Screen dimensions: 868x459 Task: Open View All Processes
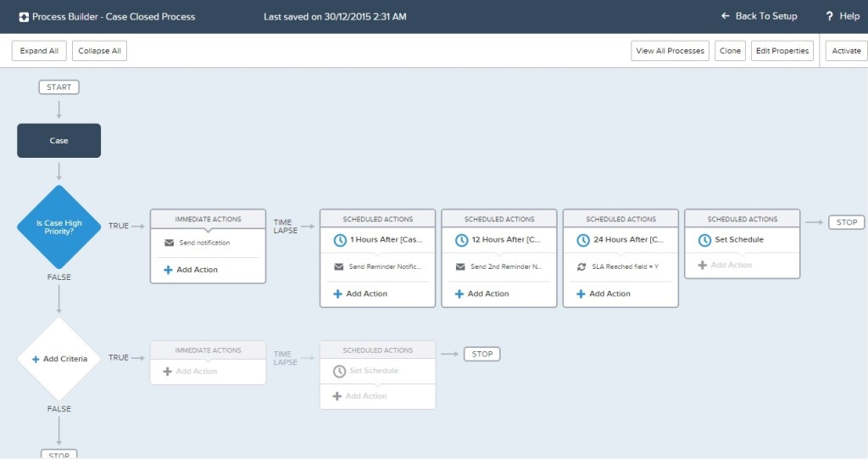point(670,50)
